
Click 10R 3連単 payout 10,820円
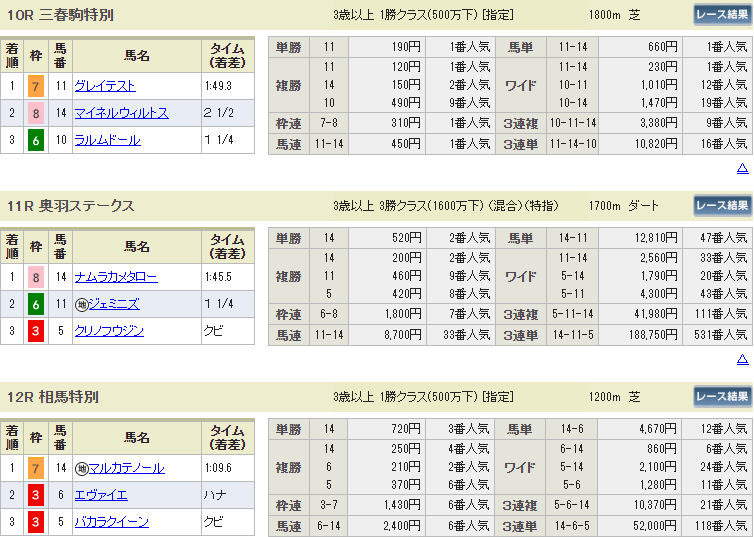coord(656,144)
